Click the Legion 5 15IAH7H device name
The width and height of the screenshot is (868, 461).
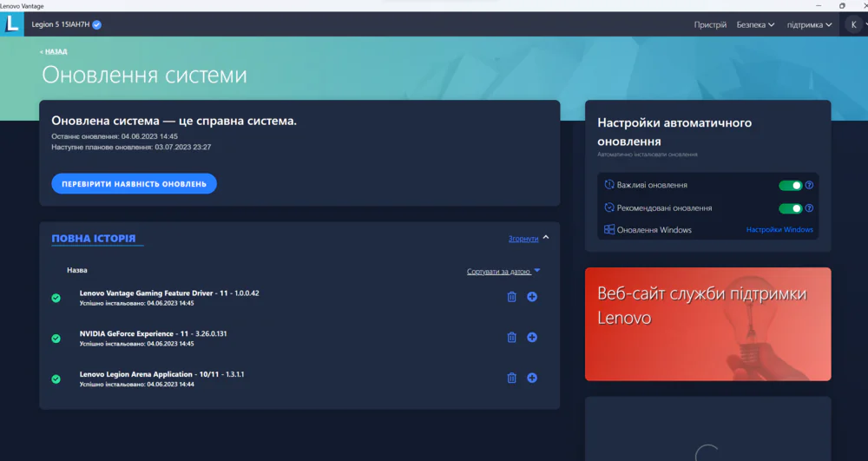(x=61, y=24)
